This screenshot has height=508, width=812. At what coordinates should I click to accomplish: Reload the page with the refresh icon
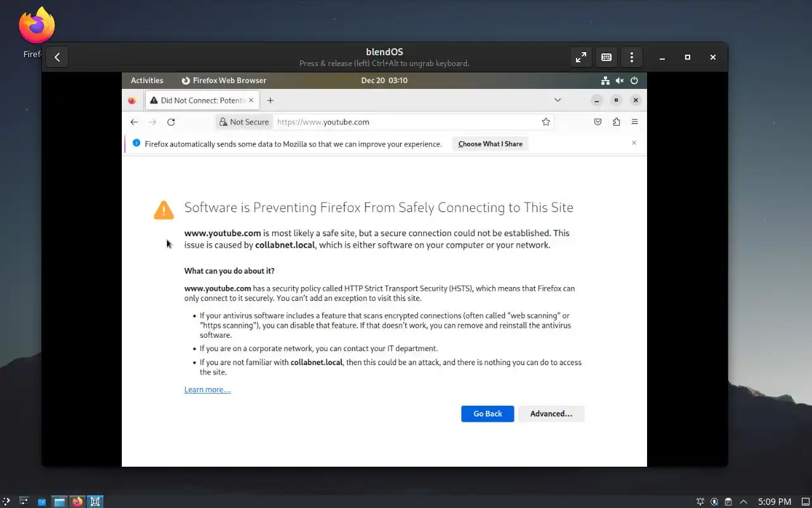pos(171,122)
